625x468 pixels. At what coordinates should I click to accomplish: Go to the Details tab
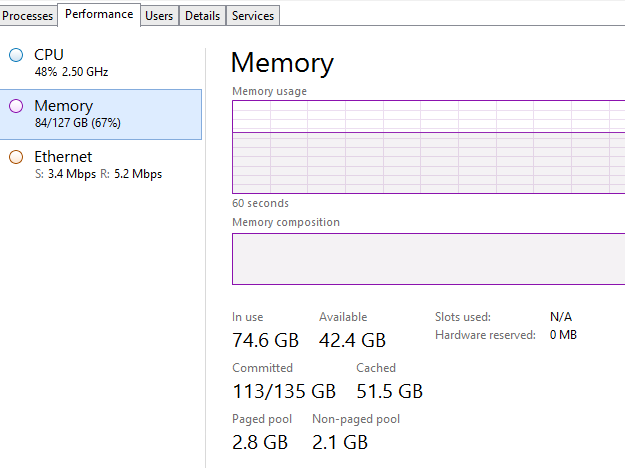coord(202,16)
